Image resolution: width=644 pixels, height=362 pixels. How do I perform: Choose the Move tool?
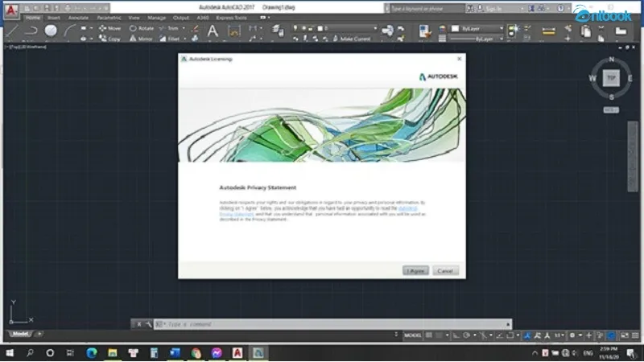(x=110, y=27)
